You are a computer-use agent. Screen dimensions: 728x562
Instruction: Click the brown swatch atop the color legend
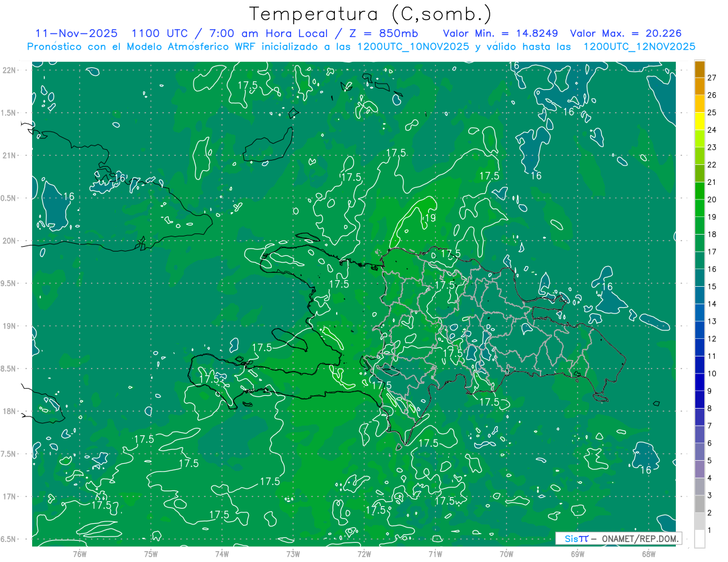699,70
